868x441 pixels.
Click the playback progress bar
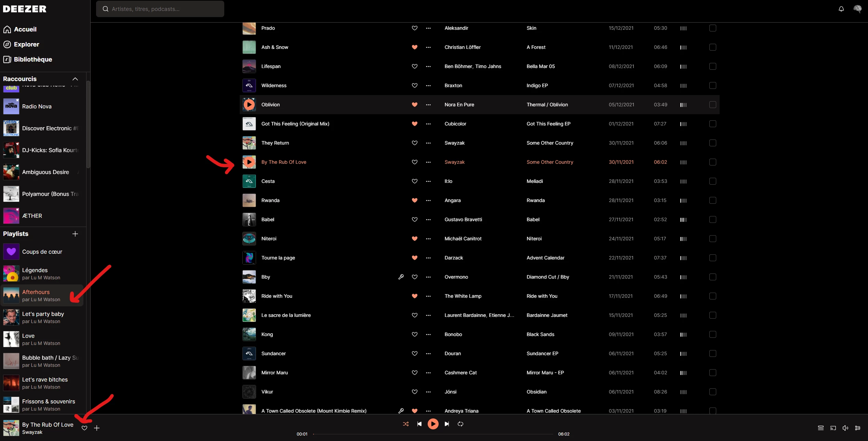[x=433, y=434]
